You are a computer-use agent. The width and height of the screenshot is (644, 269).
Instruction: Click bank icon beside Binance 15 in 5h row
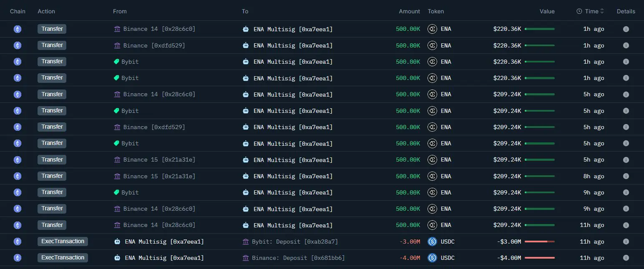(x=117, y=160)
